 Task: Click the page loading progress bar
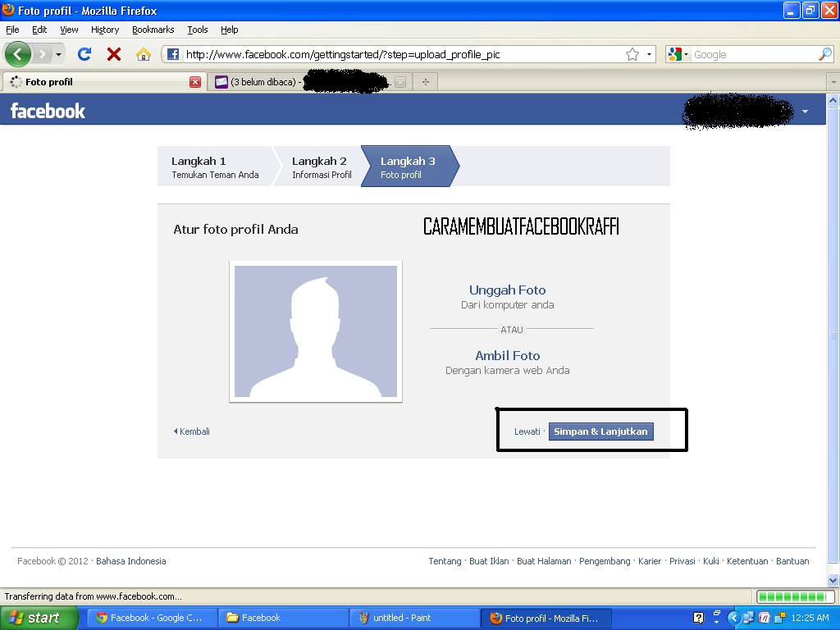[794, 596]
